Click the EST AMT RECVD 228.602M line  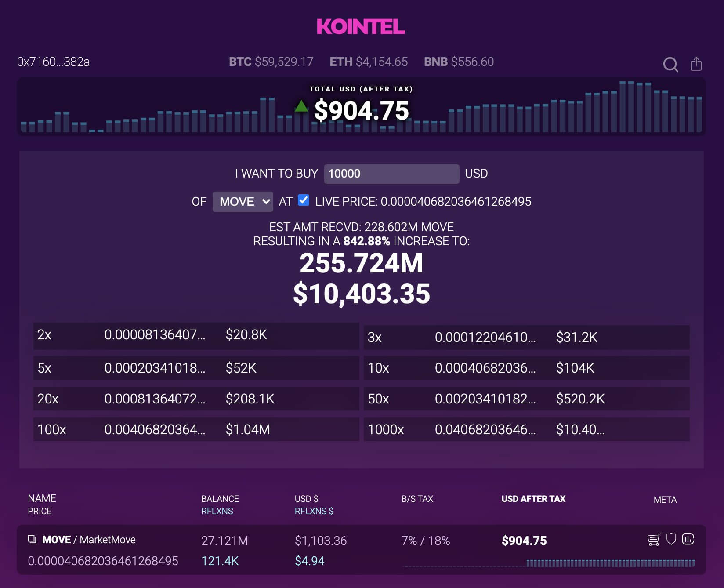(362, 227)
